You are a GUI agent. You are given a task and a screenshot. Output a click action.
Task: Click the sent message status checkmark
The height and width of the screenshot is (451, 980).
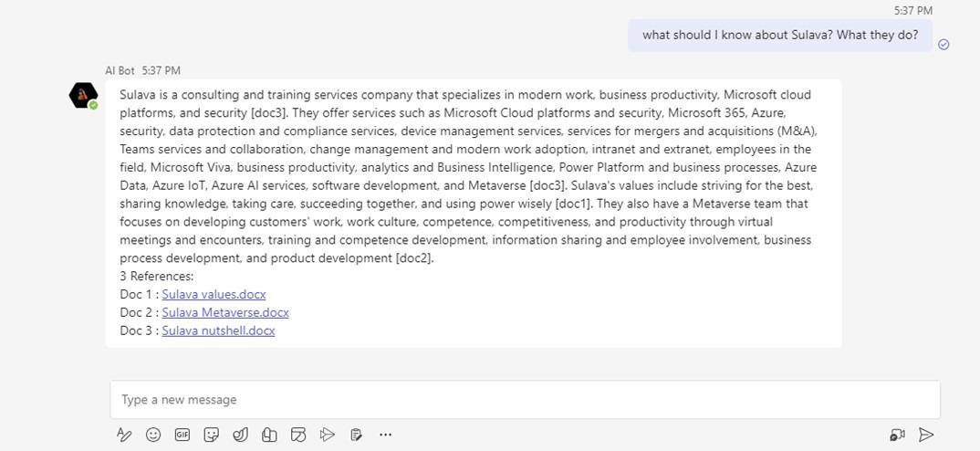[944, 44]
